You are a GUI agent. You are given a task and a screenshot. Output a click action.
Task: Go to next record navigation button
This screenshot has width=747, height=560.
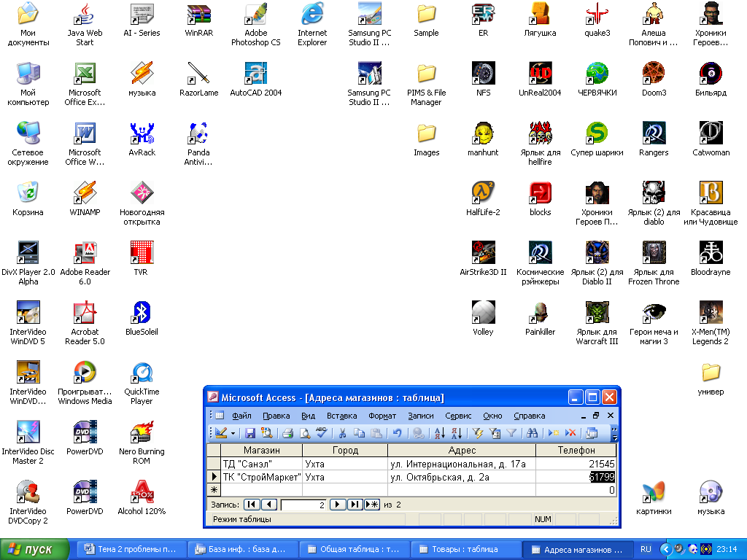(x=337, y=505)
